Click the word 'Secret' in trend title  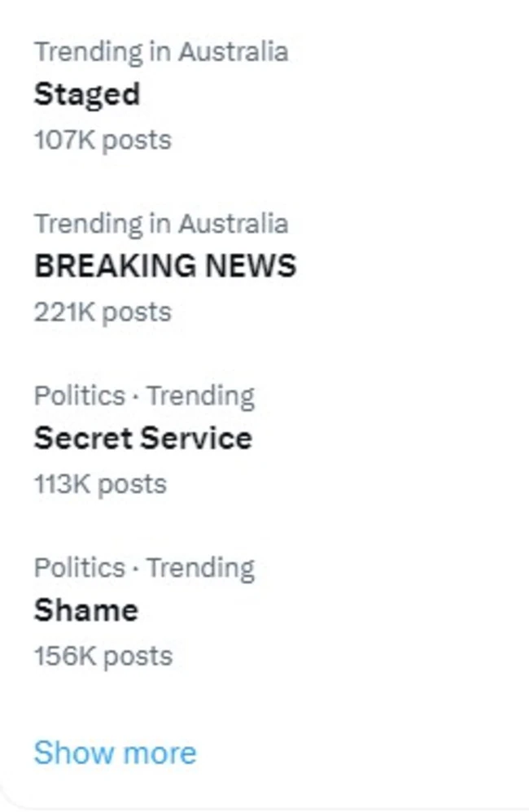point(82,439)
